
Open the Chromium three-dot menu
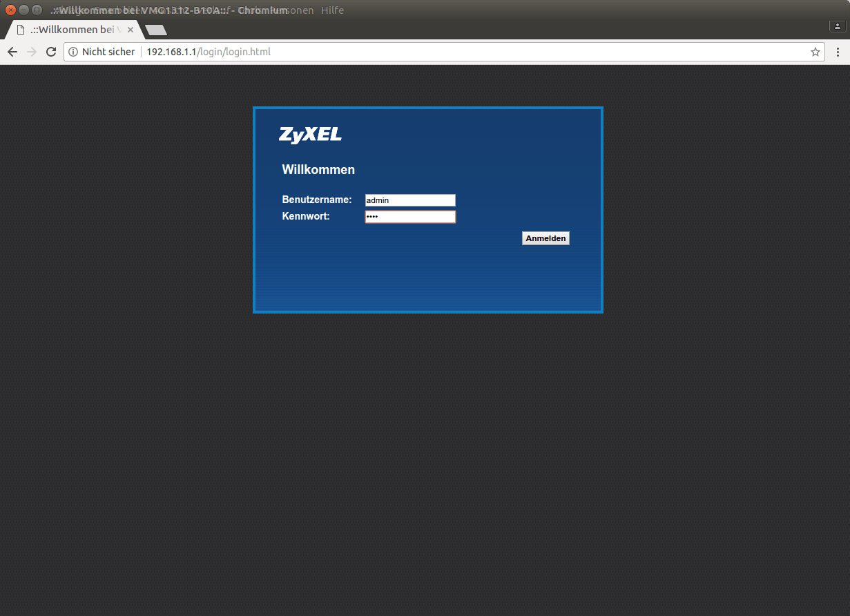pos(838,51)
